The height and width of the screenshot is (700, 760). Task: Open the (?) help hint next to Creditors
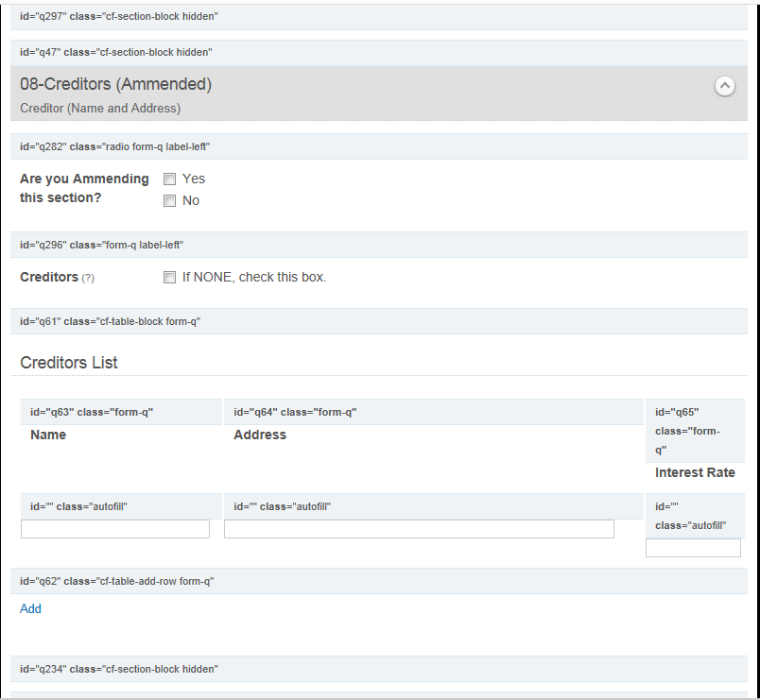point(88,278)
